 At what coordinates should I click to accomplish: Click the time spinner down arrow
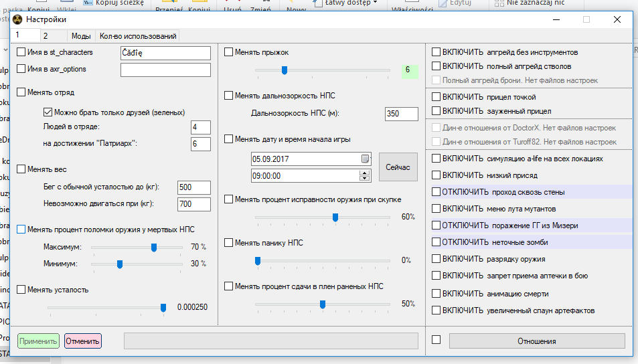click(x=365, y=179)
